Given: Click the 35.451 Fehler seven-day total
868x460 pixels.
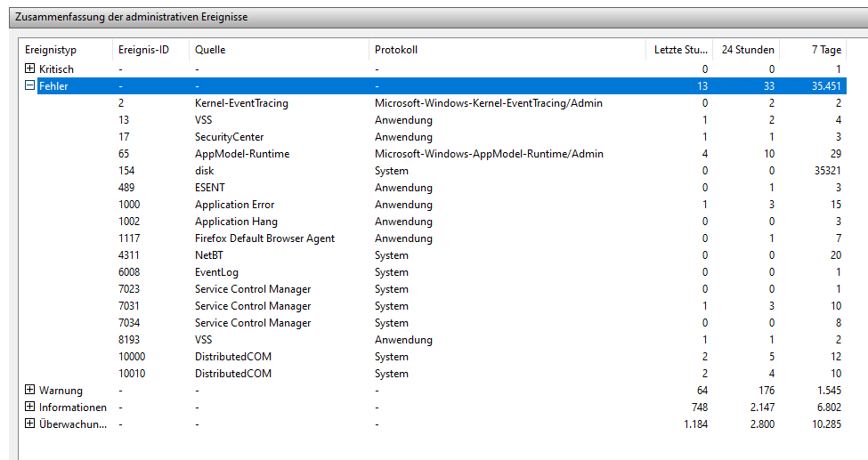Looking at the screenshot, I should pyautogui.click(x=826, y=86).
